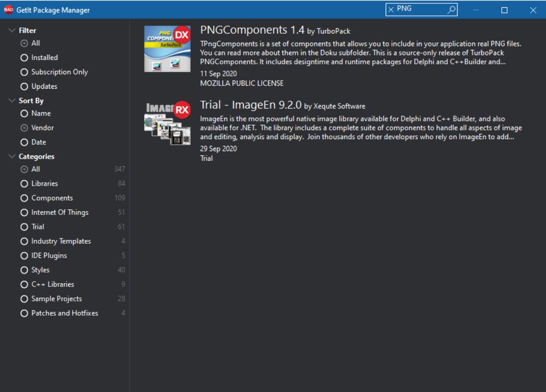Click the 347 count beside All

click(120, 169)
